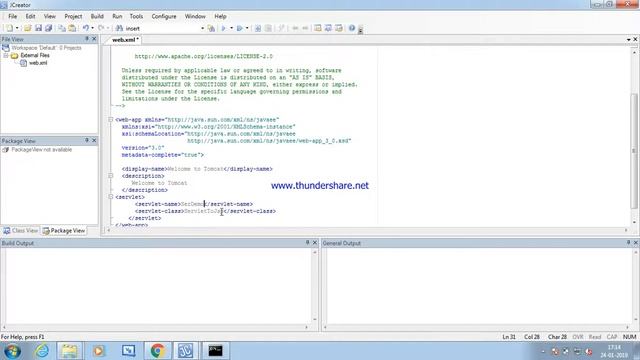
Task: Collapse the web-app code fold marker
Action: point(111,120)
